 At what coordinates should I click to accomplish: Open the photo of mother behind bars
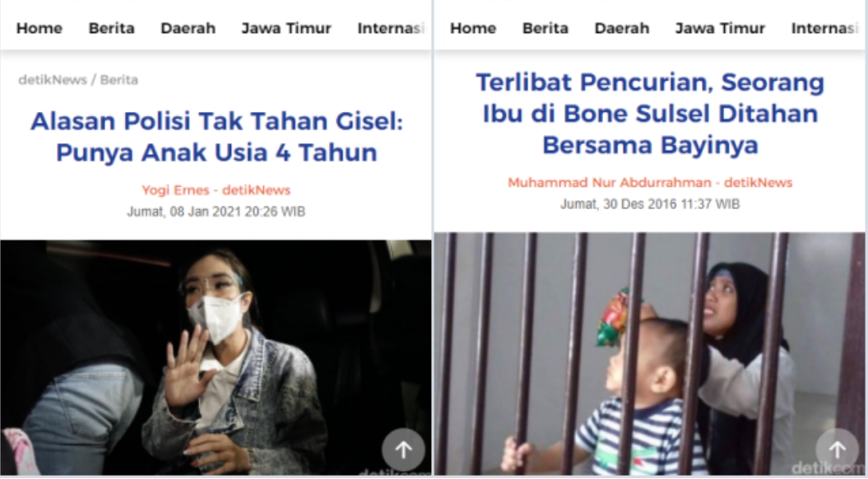(650, 354)
